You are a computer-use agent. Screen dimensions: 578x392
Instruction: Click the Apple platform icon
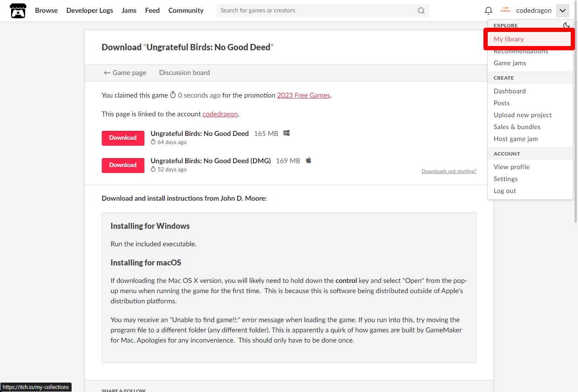[309, 160]
